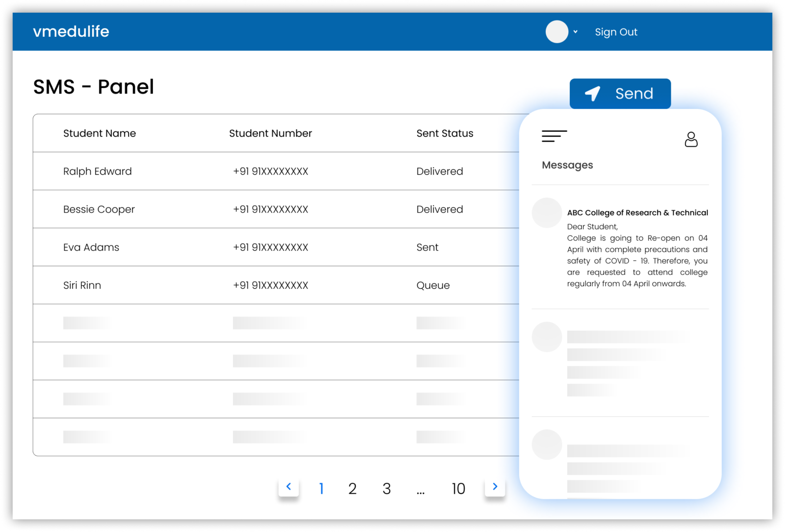This screenshot has width=785, height=532.
Task: Click the ABC College sender avatar
Action: [x=546, y=213]
